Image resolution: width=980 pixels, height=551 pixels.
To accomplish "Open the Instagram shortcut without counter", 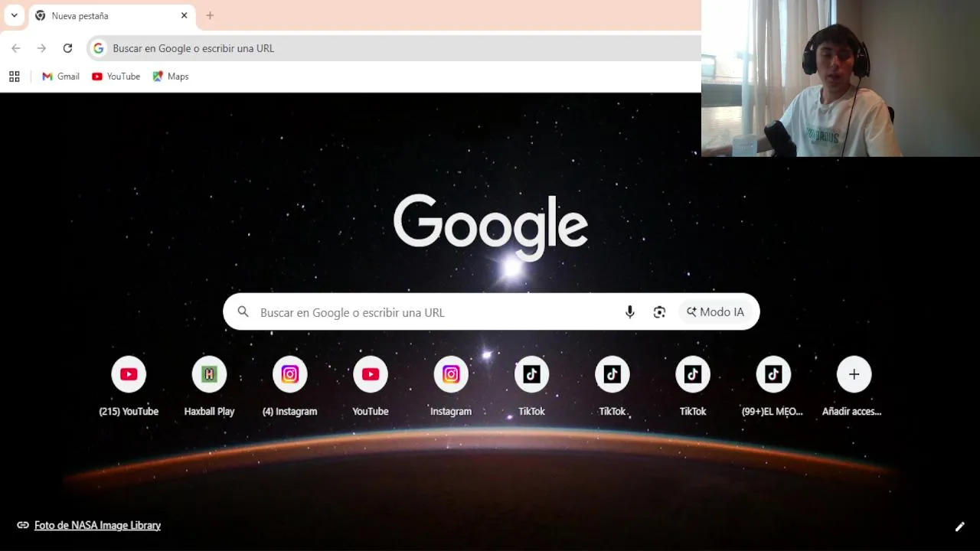I will [451, 386].
